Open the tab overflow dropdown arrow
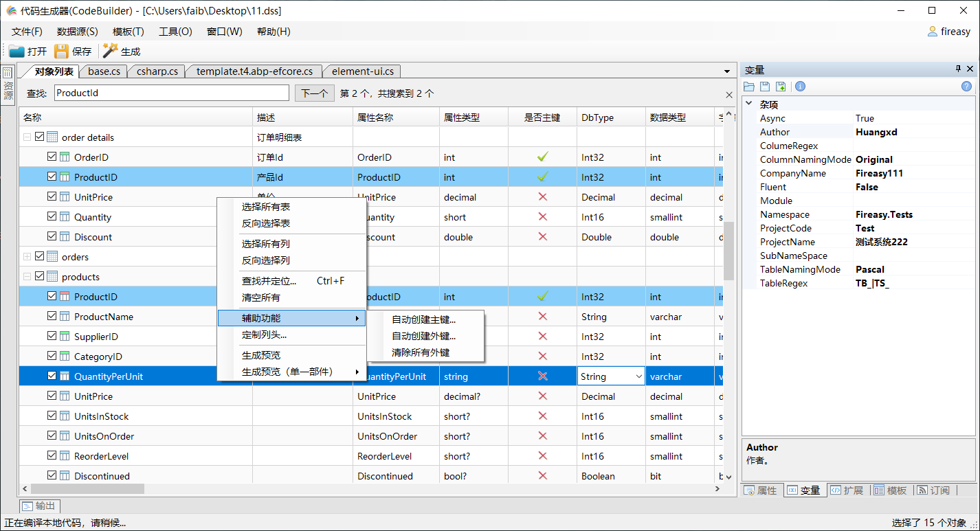The height and width of the screenshot is (531, 980). [x=727, y=71]
